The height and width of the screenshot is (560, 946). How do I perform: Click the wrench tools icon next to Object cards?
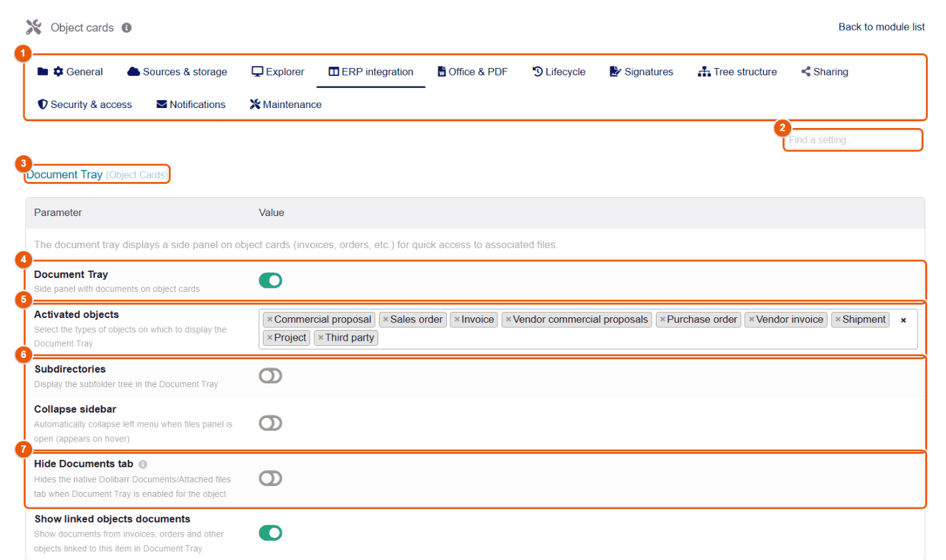[x=34, y=27]
